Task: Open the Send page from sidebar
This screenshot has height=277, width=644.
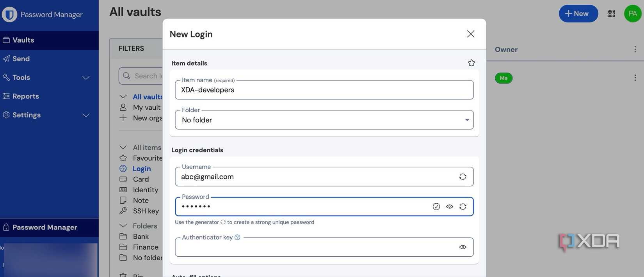Action: click(x=21, y=59)
